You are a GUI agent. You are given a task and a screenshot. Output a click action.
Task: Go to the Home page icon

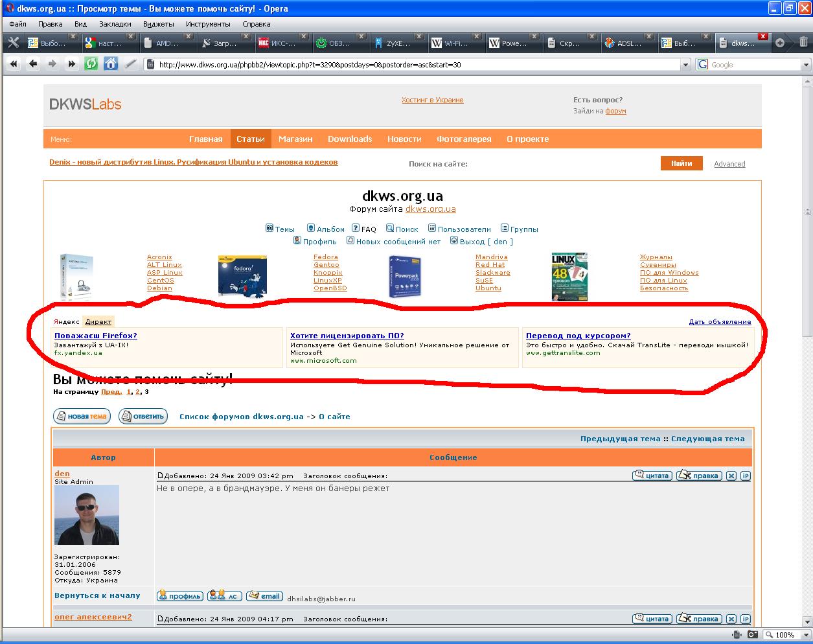click(x=111, y=64)
